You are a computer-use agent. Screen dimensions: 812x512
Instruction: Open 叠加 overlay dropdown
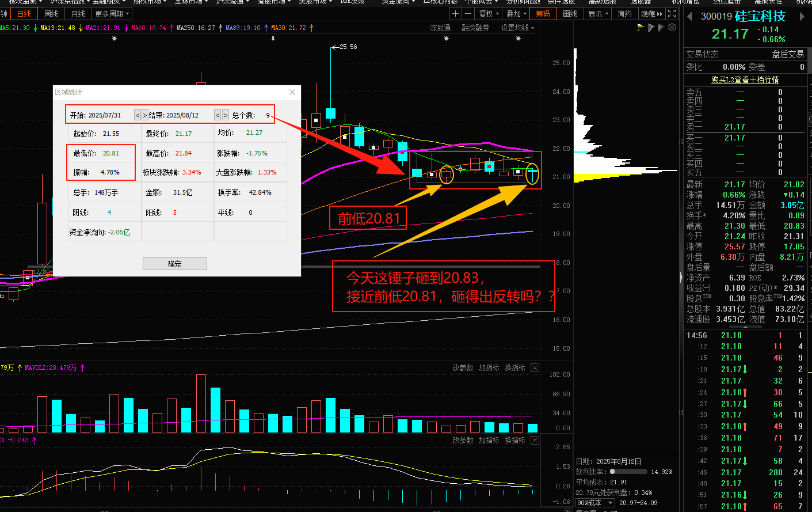(517, 14)
